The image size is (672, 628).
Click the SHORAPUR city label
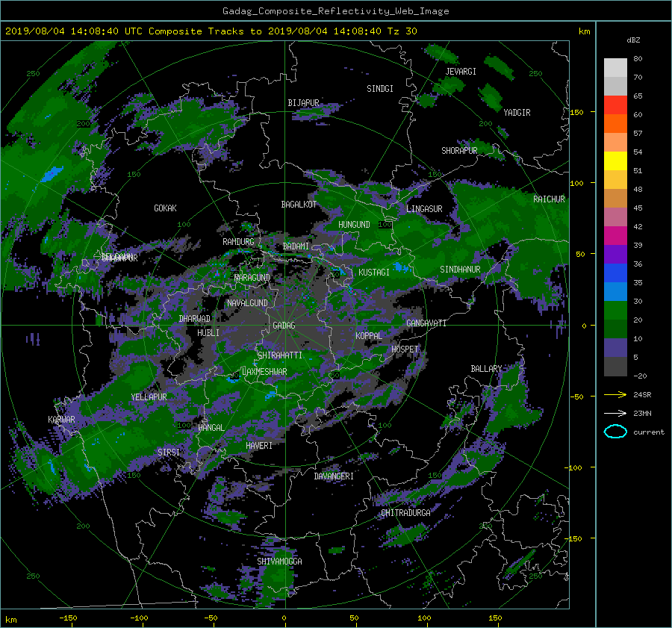(459, 151)
